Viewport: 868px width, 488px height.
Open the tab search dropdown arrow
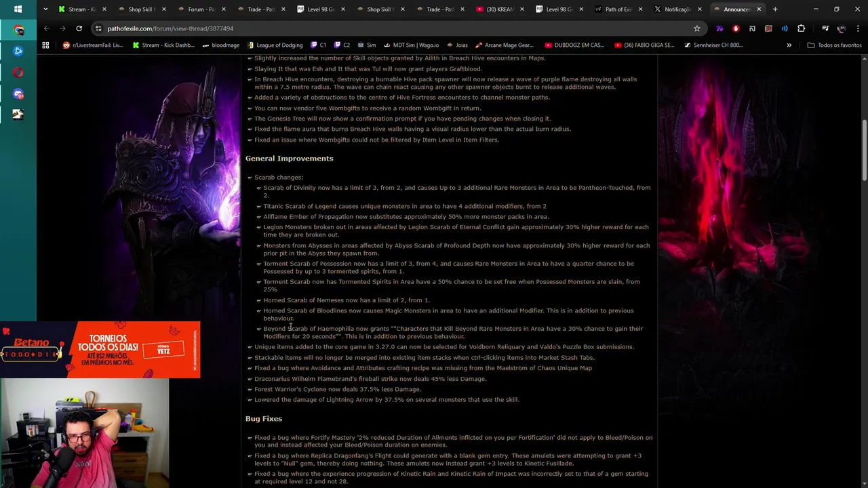45,9
